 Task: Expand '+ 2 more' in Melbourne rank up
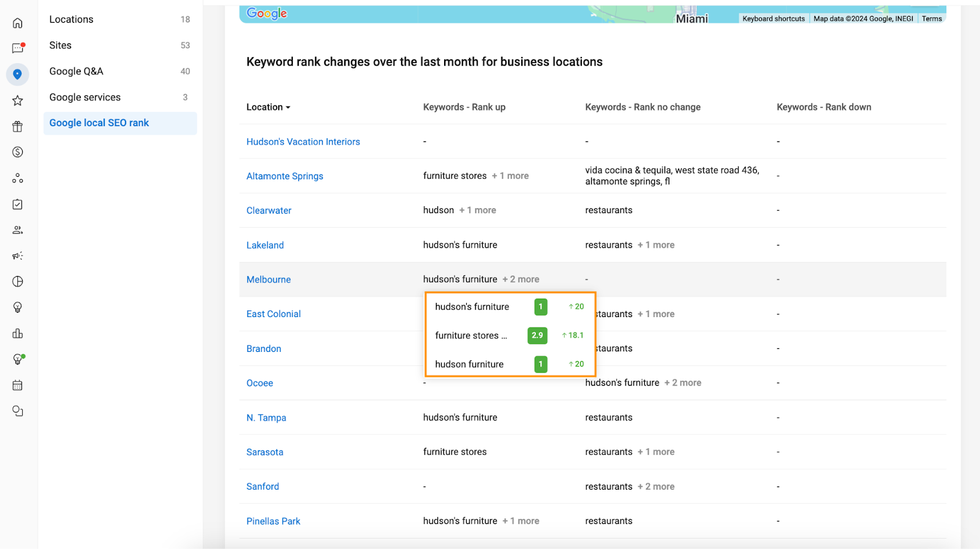click(521, 279)
